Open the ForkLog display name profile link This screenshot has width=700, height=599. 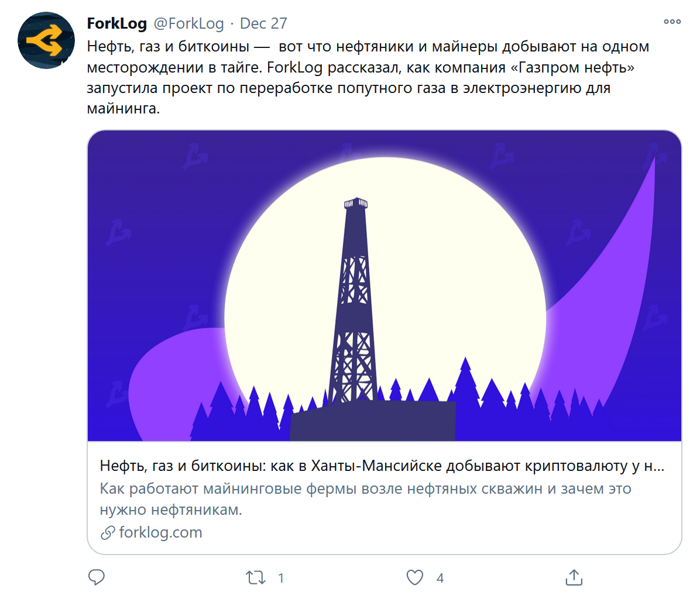pos(116,23)
